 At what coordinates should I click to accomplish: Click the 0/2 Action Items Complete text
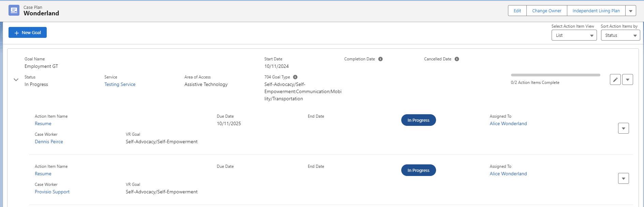(535, 83)
